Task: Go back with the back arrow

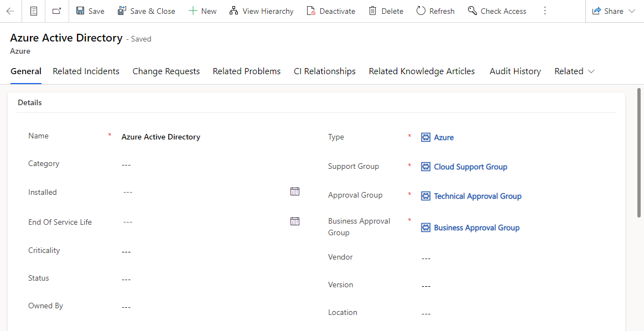Action: tap(11, 11)
